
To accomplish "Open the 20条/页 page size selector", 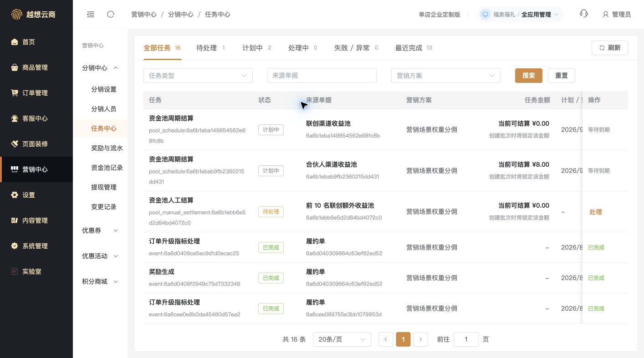I will 342,339.
